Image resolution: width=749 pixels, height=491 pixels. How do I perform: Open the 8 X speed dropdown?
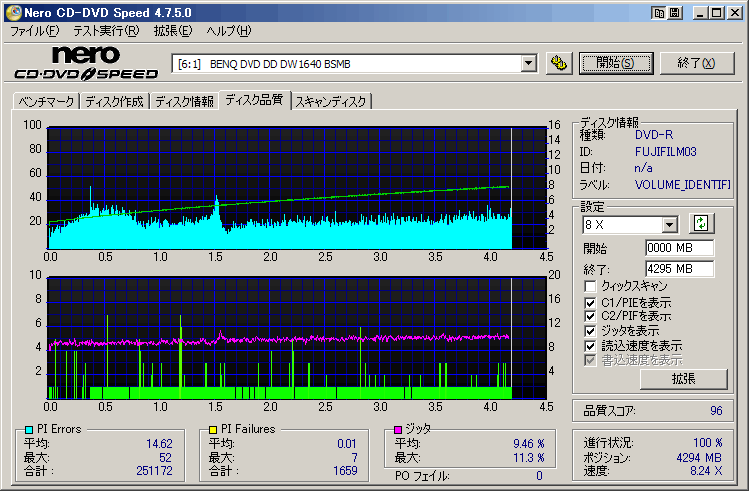click(670, 224)
